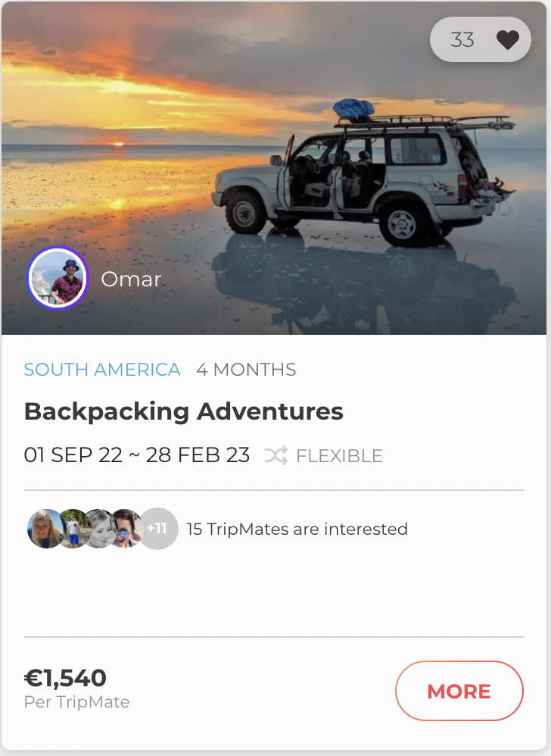Click the Backpacking Adventures trip title

[184, 411]
